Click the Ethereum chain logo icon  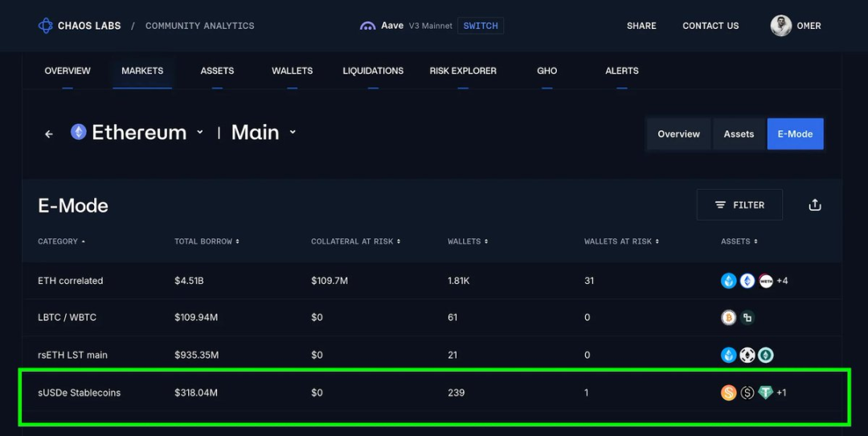(79, 132)
